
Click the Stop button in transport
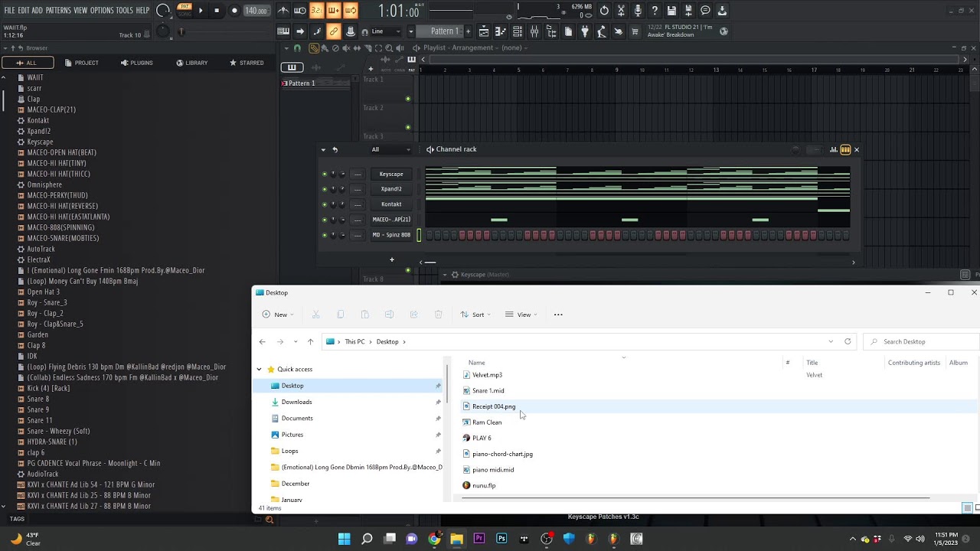point(217,11)
